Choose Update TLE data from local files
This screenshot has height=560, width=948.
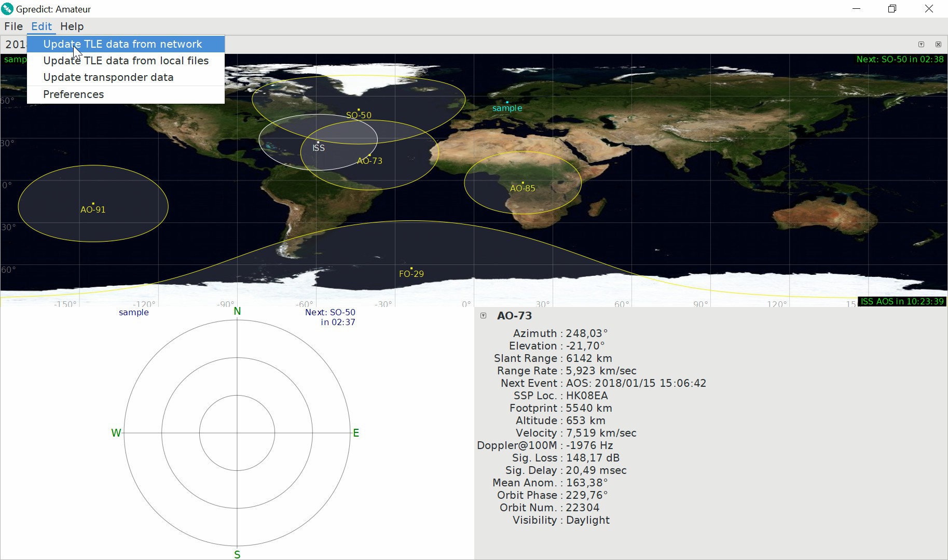126,61
